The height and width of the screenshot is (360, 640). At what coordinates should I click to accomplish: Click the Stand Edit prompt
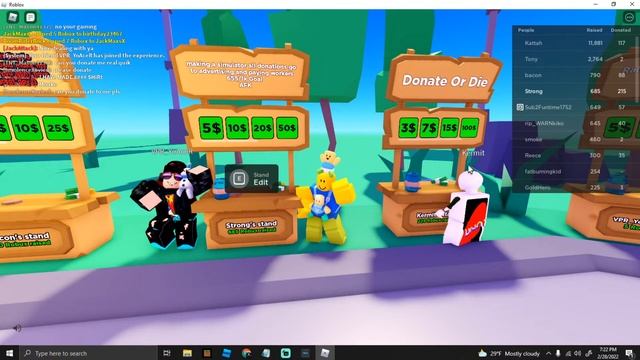[x=251, y=178]
